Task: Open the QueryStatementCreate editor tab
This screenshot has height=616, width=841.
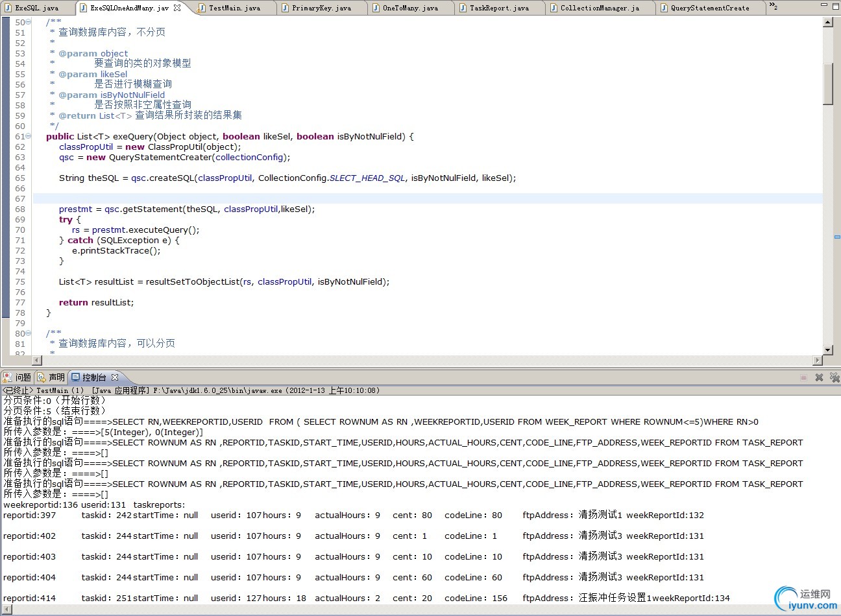Action: (709, 8)
